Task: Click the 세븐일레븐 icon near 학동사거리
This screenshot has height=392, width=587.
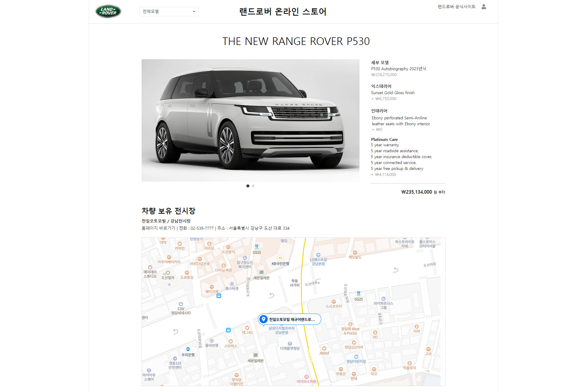Action: (x=262, y=272)
